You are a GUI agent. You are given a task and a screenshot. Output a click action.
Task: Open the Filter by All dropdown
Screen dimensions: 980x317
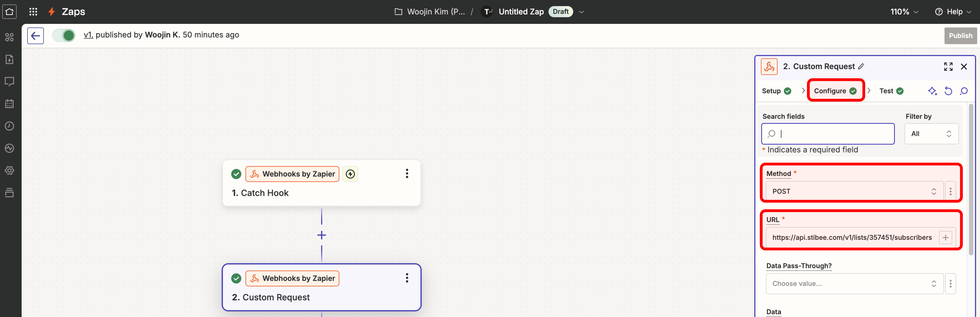coord(931,134)
